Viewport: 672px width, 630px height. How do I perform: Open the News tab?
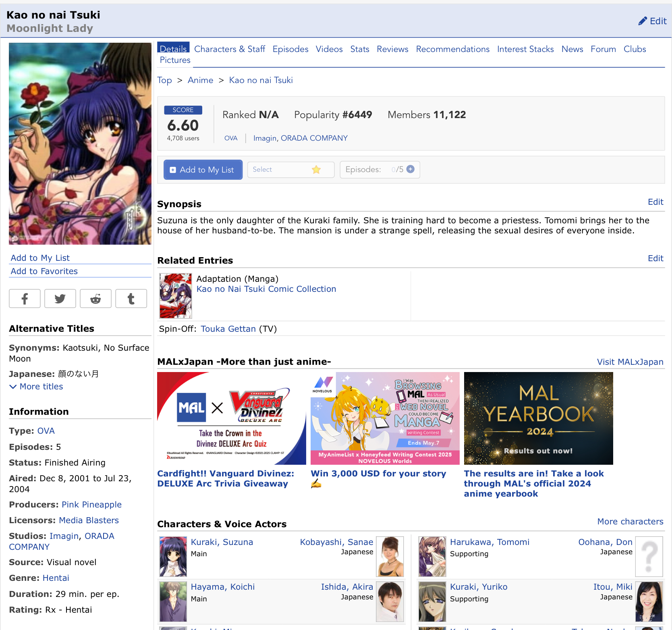coord(572,49)
